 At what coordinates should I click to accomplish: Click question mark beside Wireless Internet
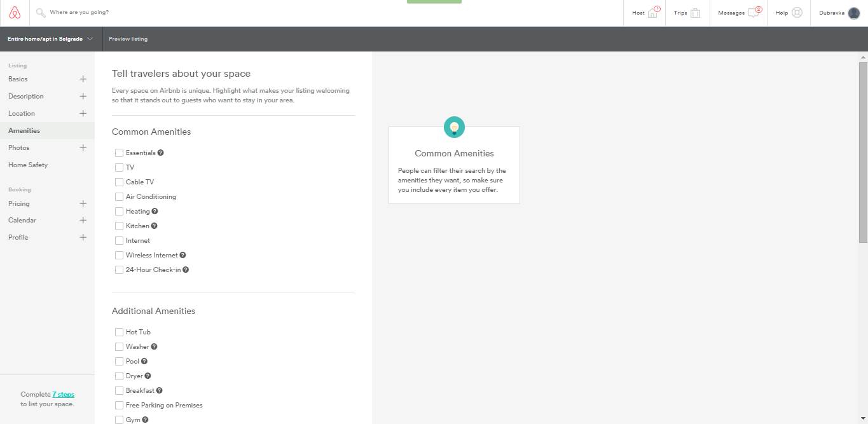coord(183,255)
